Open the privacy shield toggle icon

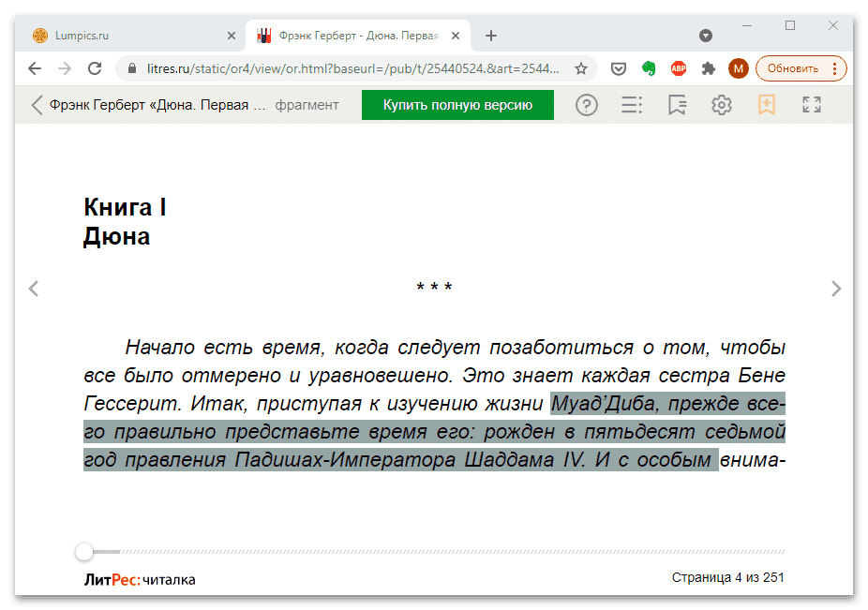618,67
